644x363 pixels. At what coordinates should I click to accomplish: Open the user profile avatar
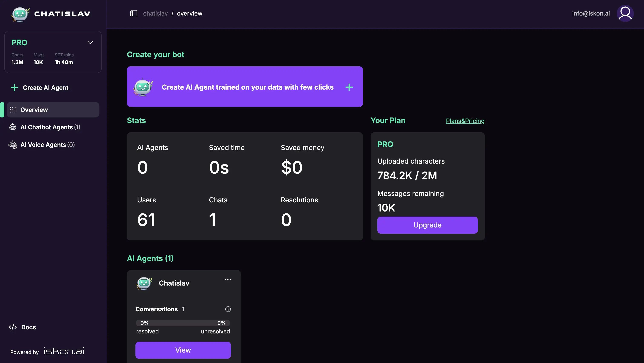point(625,13)
